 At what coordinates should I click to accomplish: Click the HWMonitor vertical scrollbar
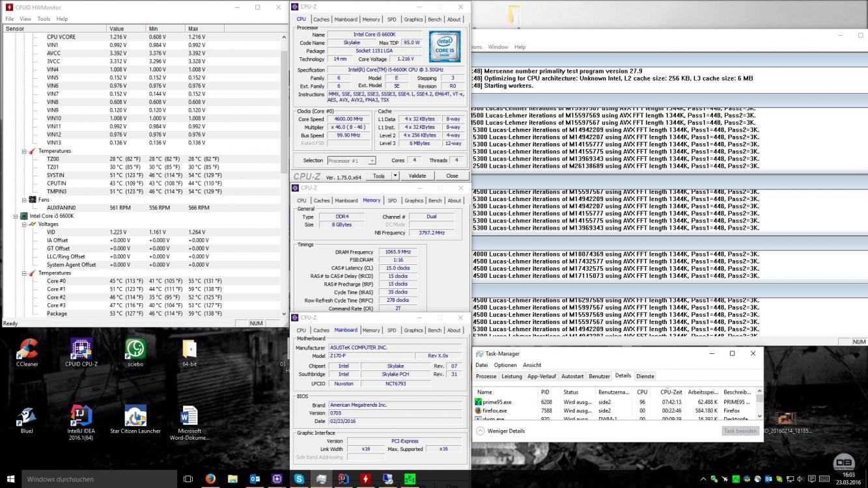pyautogui.click(x=284, y=176)
